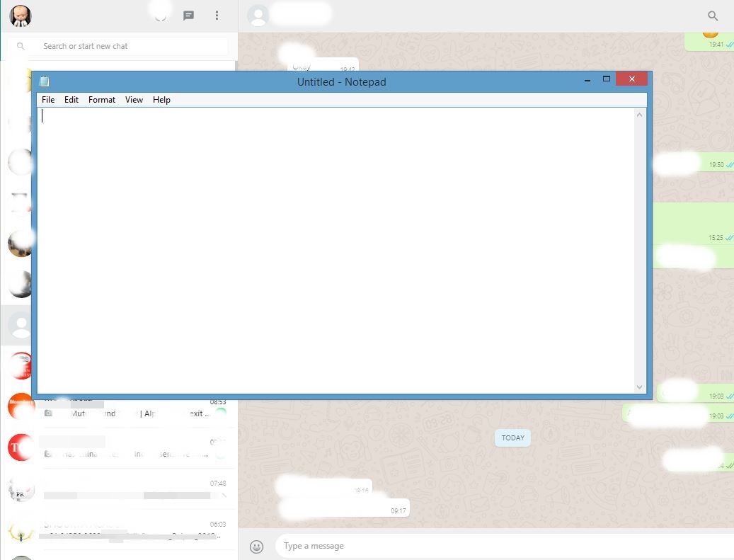
Task: Click the Search or start new chat field
Action: [x=118, y=46]
